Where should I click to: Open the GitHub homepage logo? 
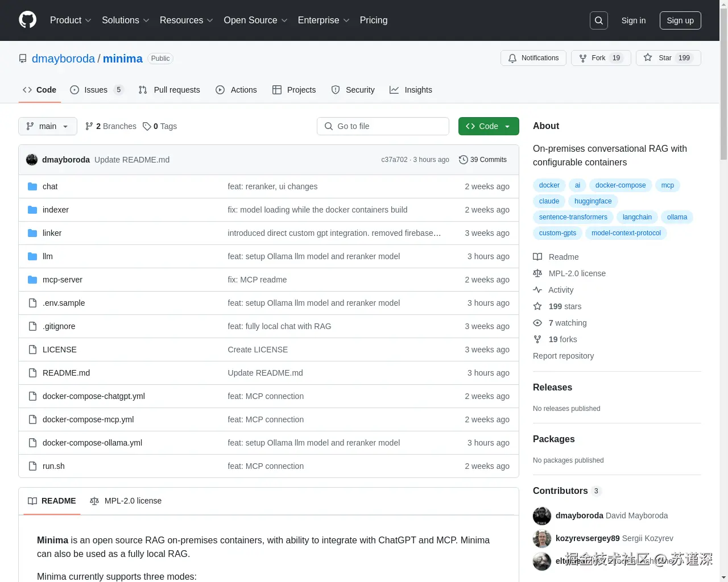27,20
